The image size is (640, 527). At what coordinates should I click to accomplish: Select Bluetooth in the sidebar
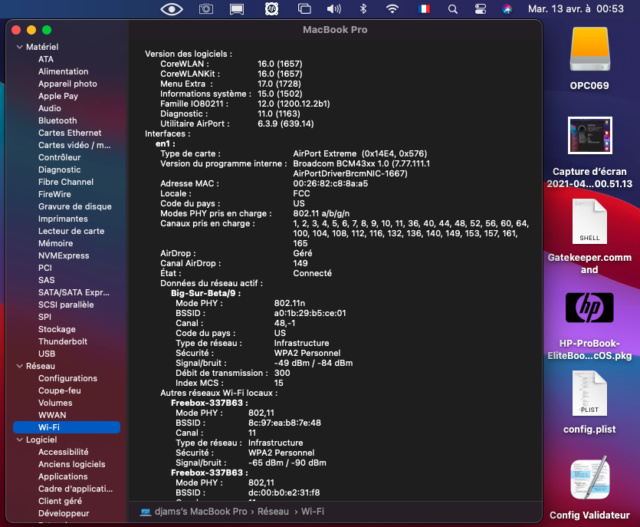(x=58, y=120)
